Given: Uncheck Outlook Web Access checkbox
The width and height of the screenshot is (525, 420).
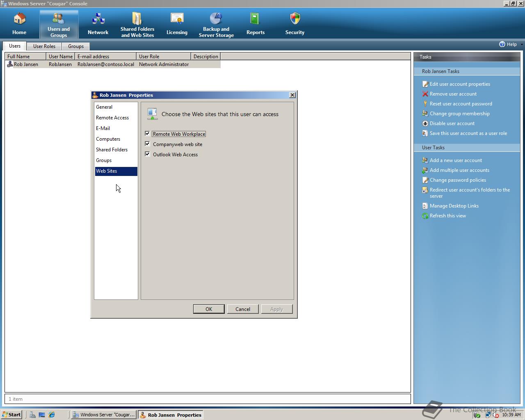Looking at the screenshot, I should (x=147, y=154).
